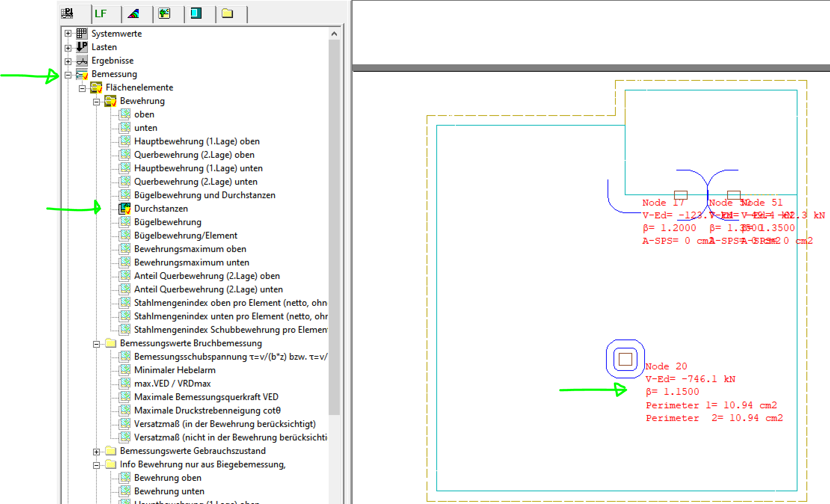Click 'Perimeter 2= 10.94 cm2' text
Screen dimensions: 830x504
(714, 418)
